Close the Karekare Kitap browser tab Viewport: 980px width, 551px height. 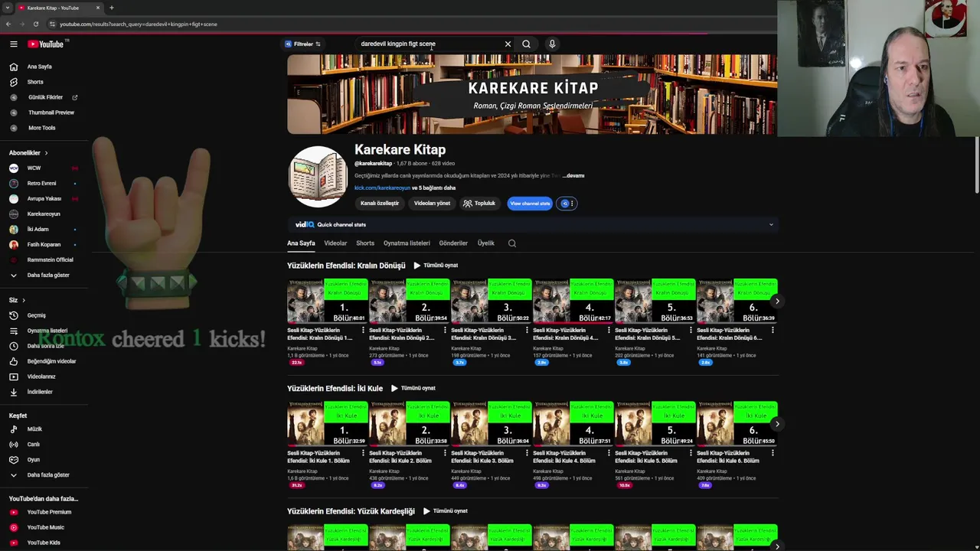pos(98,8)
